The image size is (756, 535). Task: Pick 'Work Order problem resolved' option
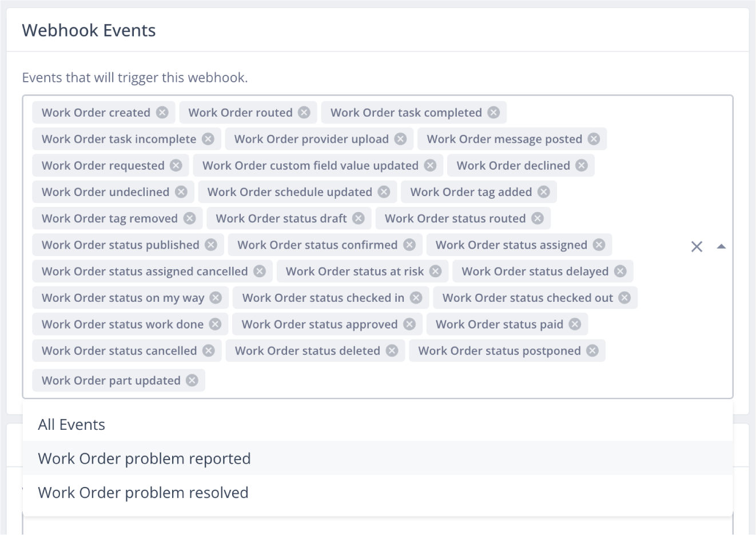coord(143,493)
